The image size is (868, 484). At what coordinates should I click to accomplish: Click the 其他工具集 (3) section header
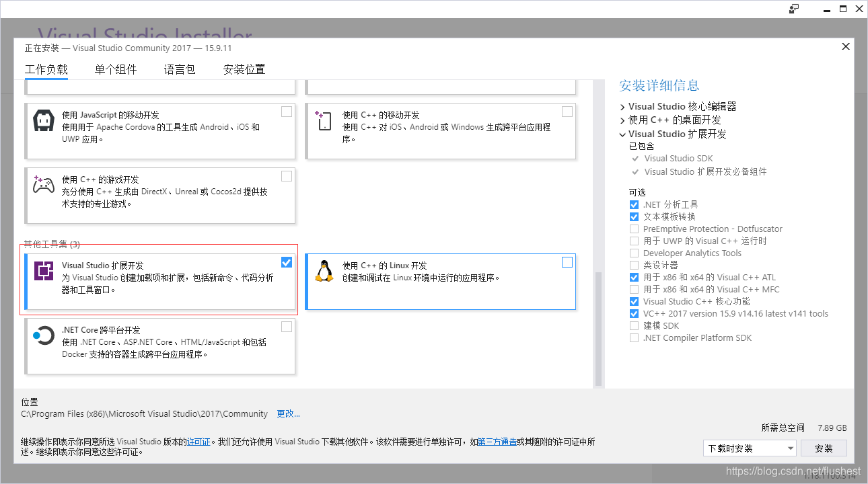coord(52,244)
